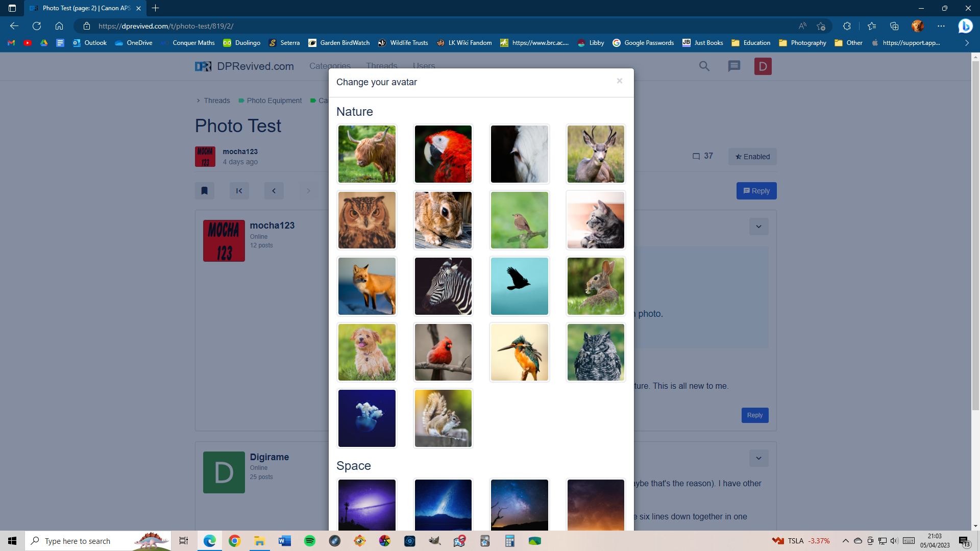This screenshot has height=551, width=980.
Task: Expand mocha123 post options chevron
Action: [758, 227]
